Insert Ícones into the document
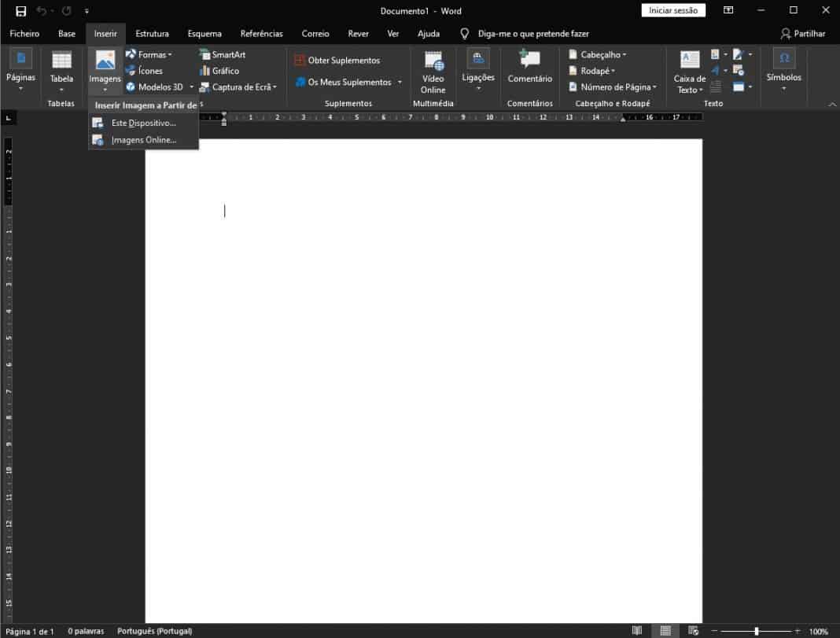 tap(149, 70)
